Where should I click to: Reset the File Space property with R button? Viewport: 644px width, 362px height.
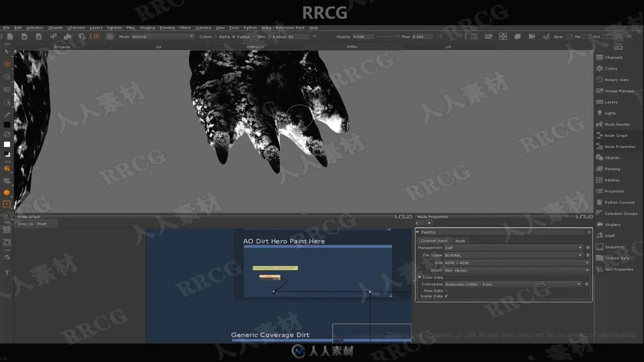click(588, 255)
